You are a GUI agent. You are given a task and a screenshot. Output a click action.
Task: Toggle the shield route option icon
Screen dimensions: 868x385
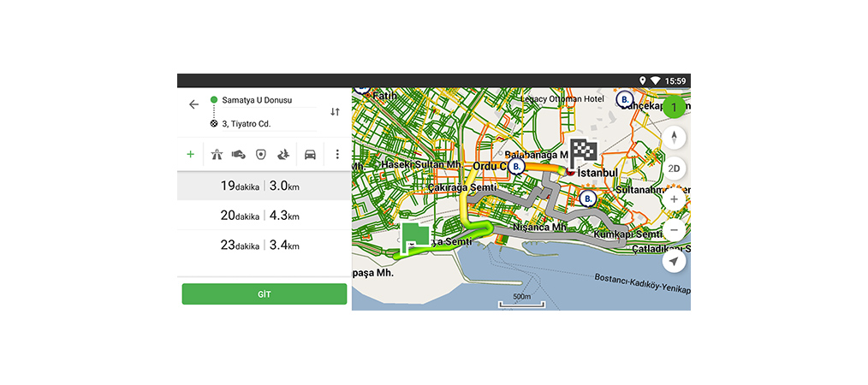pyautogui.click(x=260, y=155)
